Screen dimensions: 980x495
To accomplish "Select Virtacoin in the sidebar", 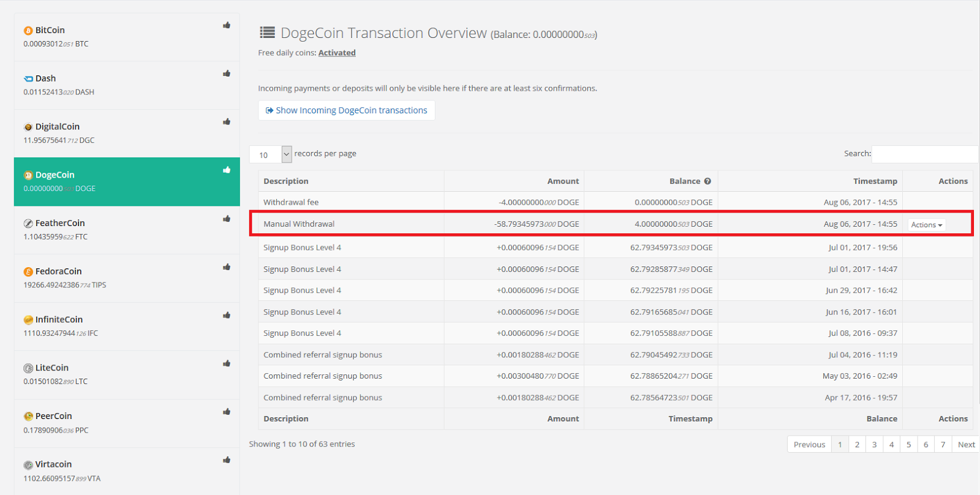I will (127, 471).
